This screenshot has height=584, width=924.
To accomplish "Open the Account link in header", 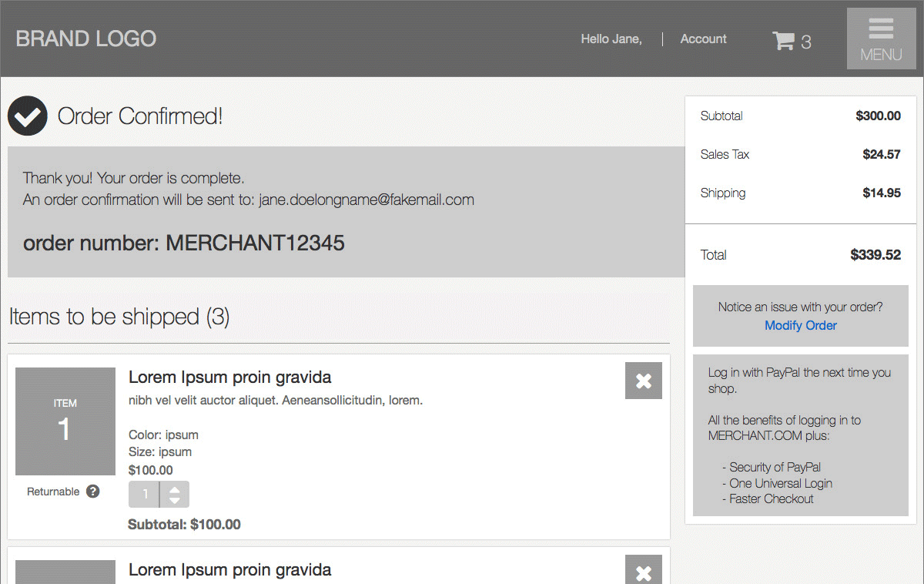I will [703, 39].
